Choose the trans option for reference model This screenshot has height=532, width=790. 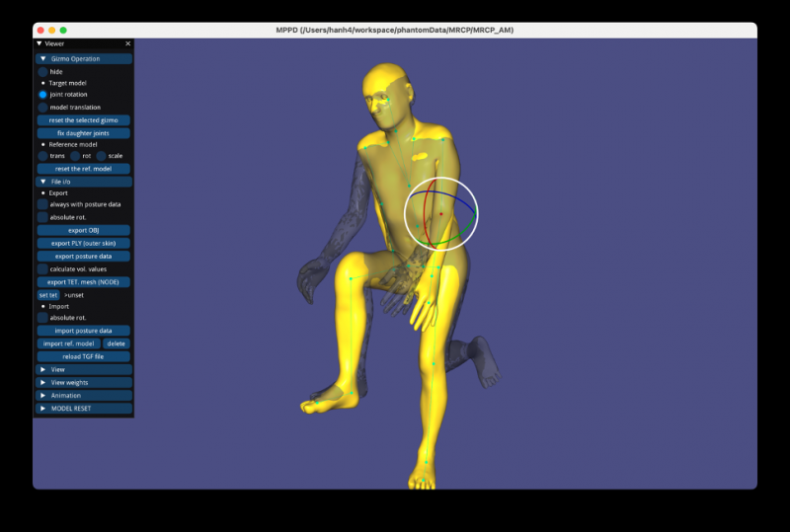[x=42, y=156]
